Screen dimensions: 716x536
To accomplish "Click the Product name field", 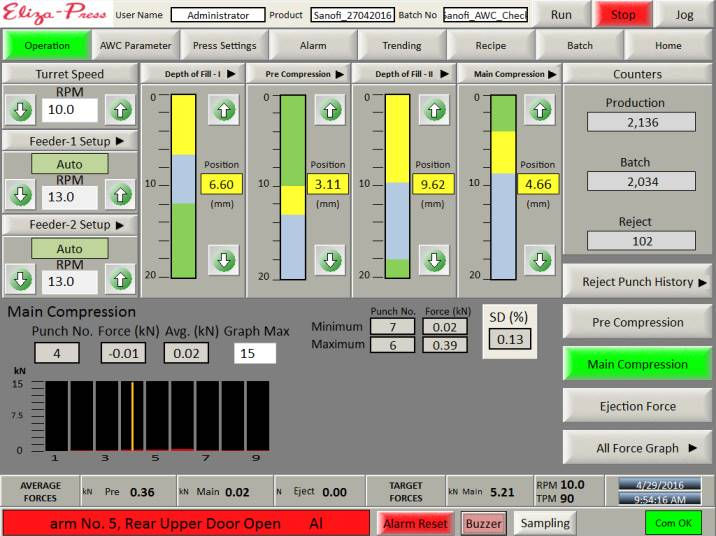I will [353, 15].
